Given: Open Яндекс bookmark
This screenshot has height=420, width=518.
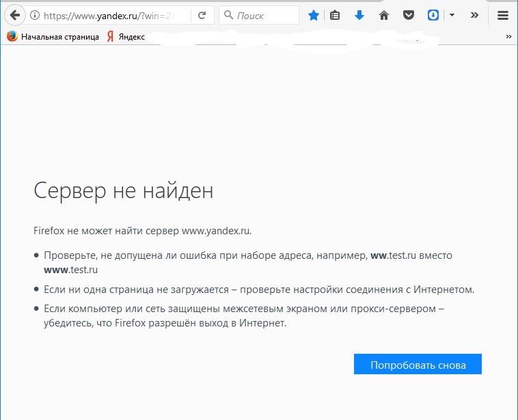Looking at the screenshot, I should (x=126, y=37).
